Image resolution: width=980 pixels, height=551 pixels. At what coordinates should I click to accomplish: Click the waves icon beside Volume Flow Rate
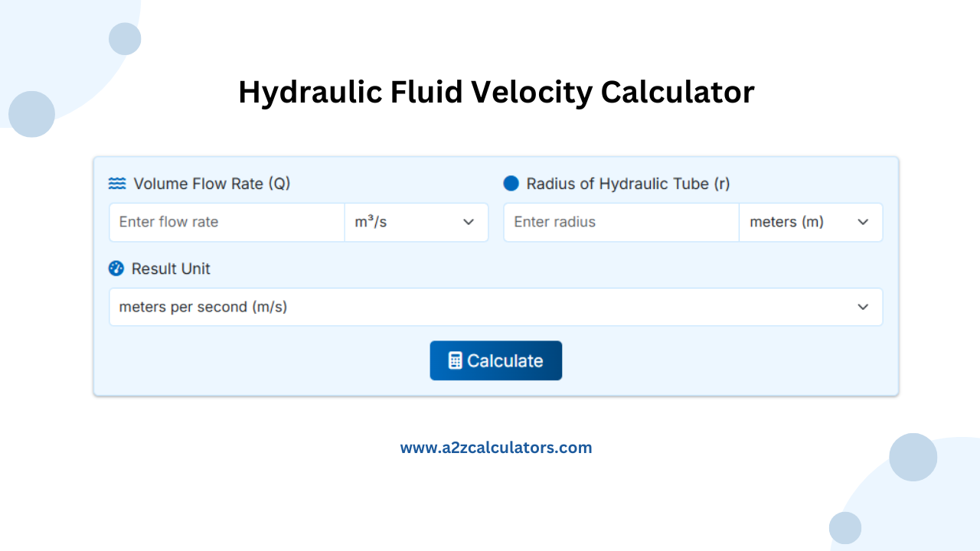[116, 184]
